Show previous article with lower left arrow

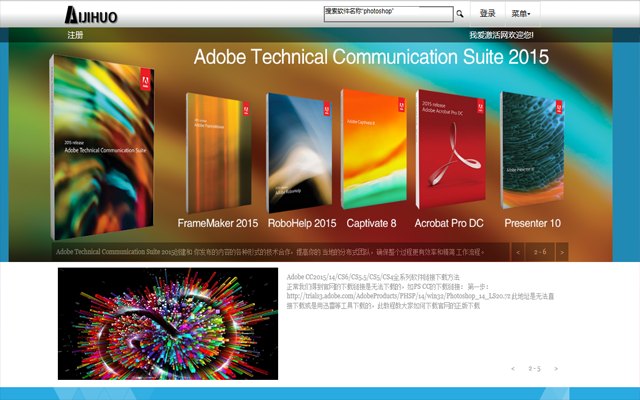[x=513, y=369]
